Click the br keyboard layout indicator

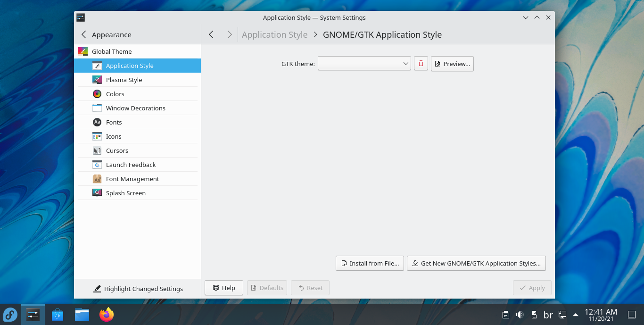point(548,315)
